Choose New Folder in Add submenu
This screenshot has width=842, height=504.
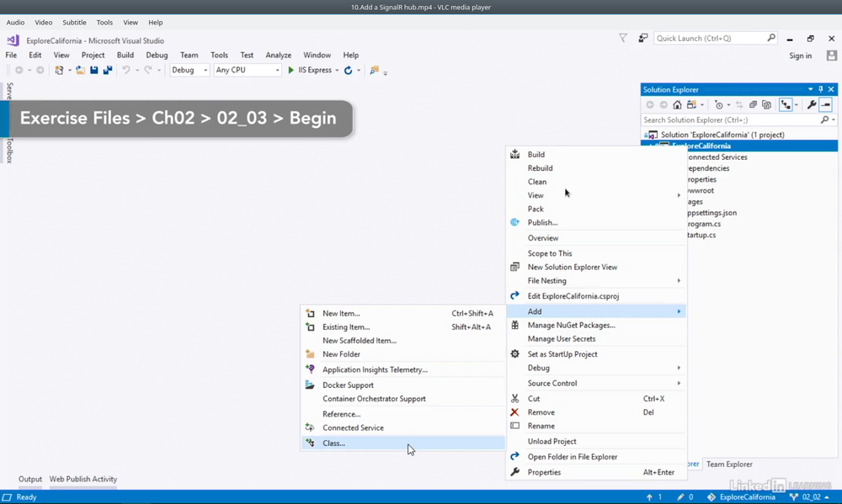pos(402,354)
